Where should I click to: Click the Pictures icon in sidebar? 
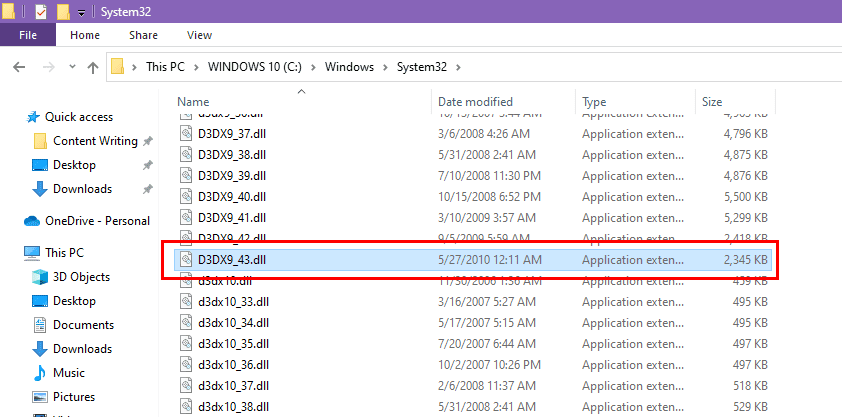click(40, 397)
